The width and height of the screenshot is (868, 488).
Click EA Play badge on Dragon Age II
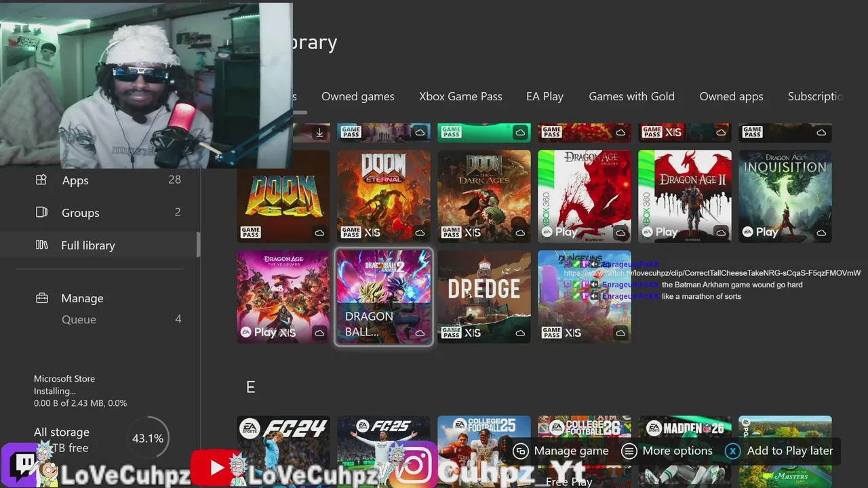[x=660, y=232]
